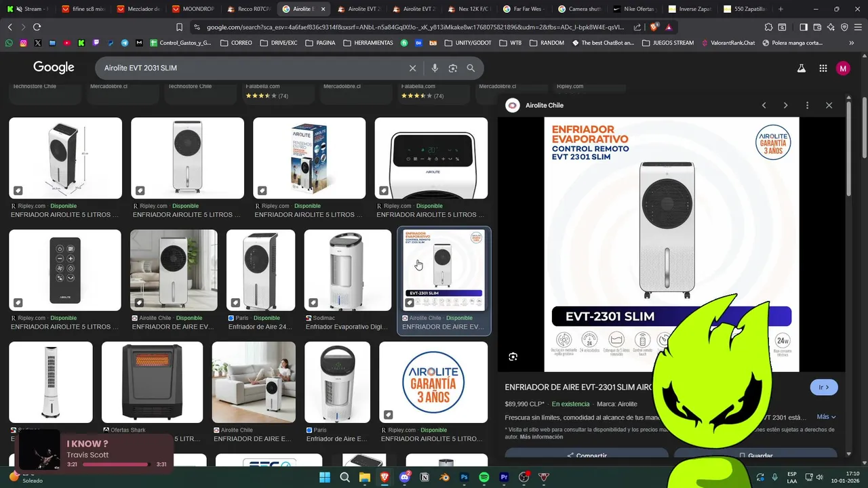Screen dimensions: 868x488
Task: Reload the current page
Action: click(37, 27)
